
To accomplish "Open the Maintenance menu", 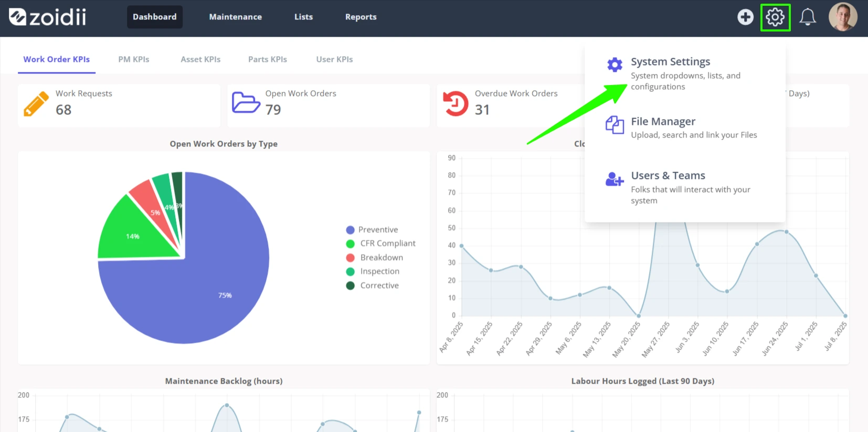I will 236,17.
